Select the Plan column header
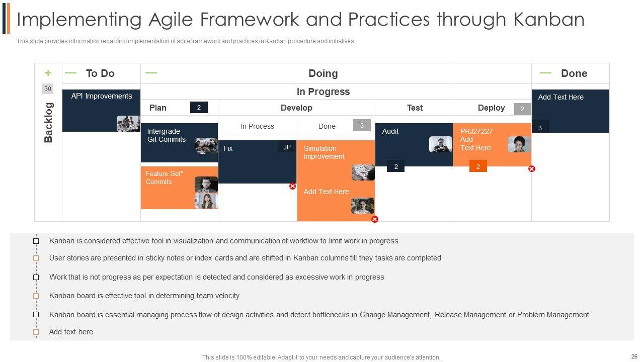The width and height of the screenshot is (644, 362). coord(158,108)
